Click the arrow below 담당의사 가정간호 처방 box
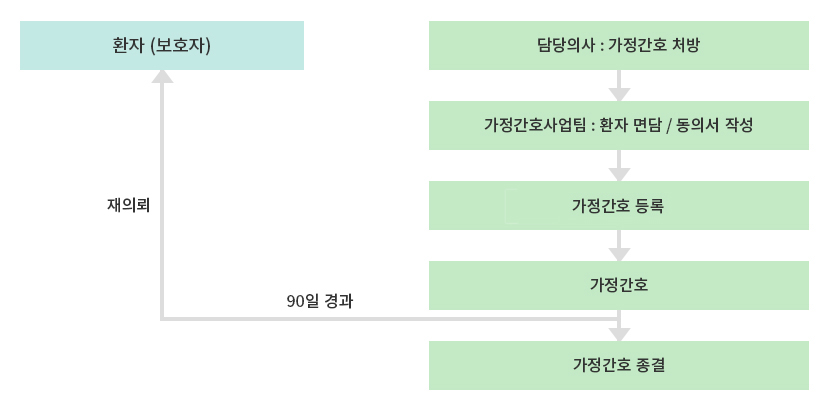 619,86
